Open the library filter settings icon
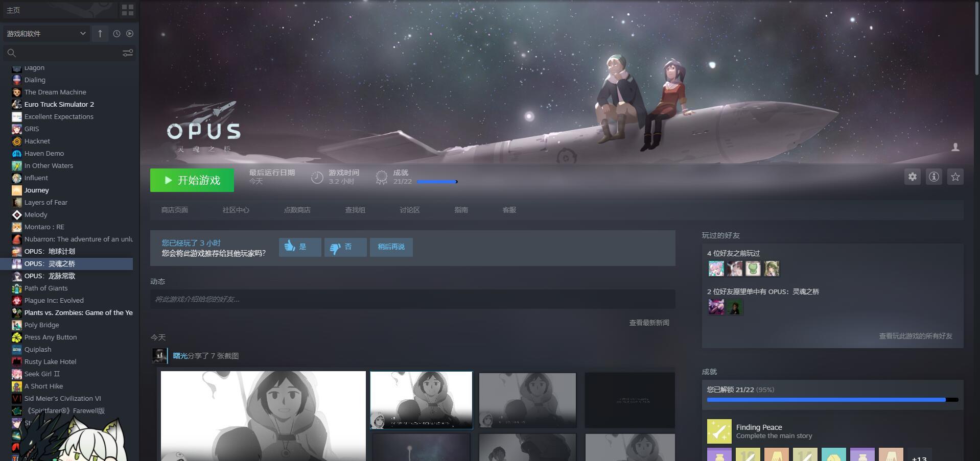The image size is (980, 461). pos(128,53)
